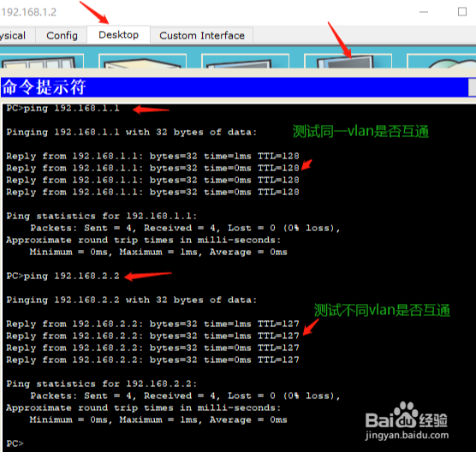Click first reply line with time=1ms TTL=128
476x452 pixels.
pos(152,156)
